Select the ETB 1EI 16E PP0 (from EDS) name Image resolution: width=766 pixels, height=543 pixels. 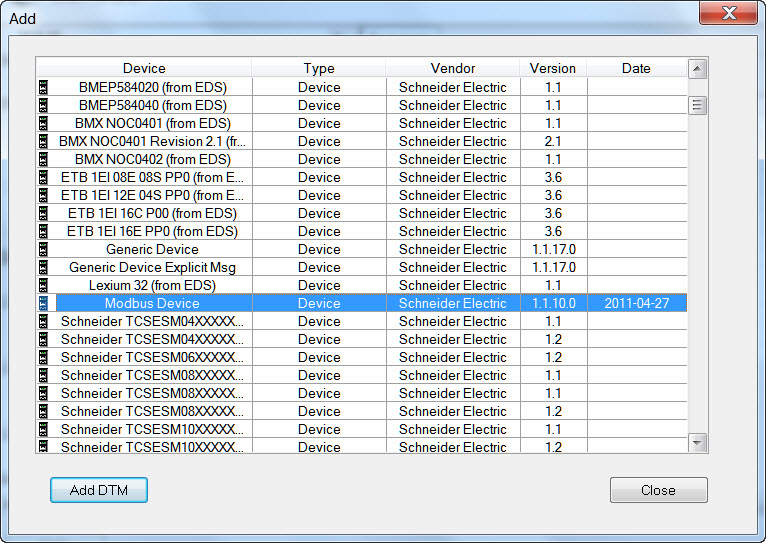point(152,231)
